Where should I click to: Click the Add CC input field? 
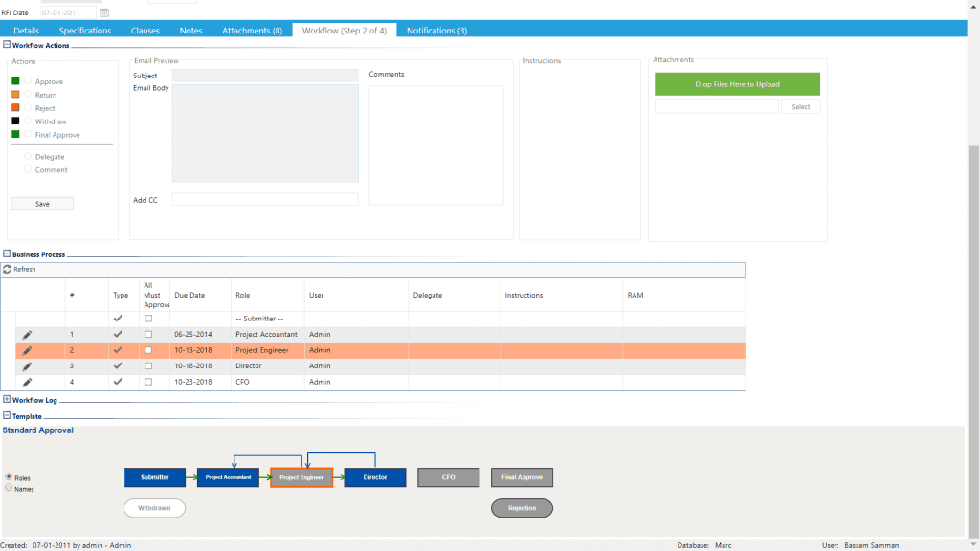(265, 199)
